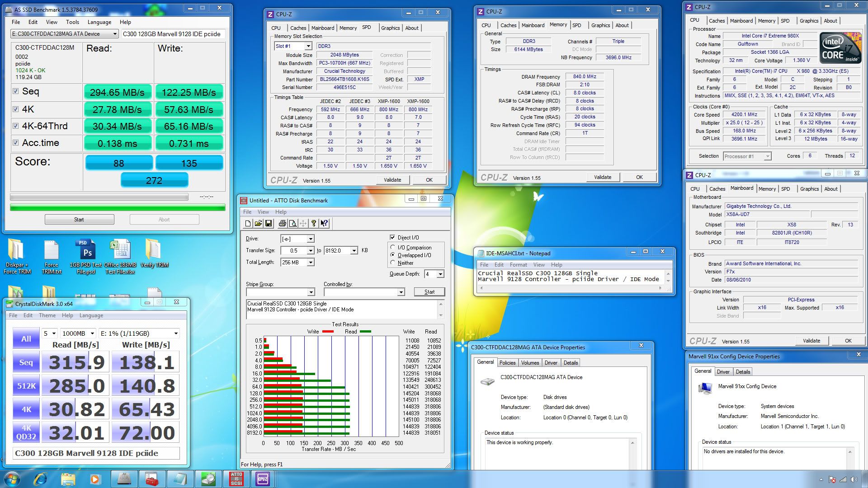
Task: Open Format menu in Notepad
Action: point(518,265)
